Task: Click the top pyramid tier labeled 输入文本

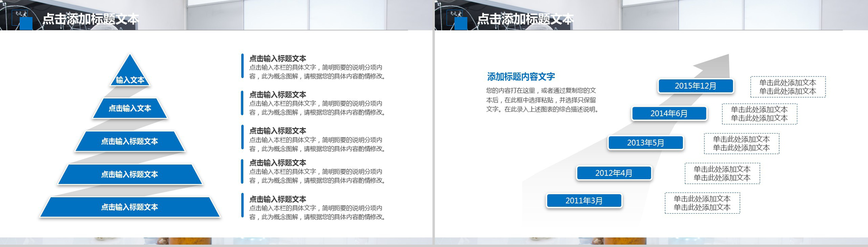Action: coord(130,76)
